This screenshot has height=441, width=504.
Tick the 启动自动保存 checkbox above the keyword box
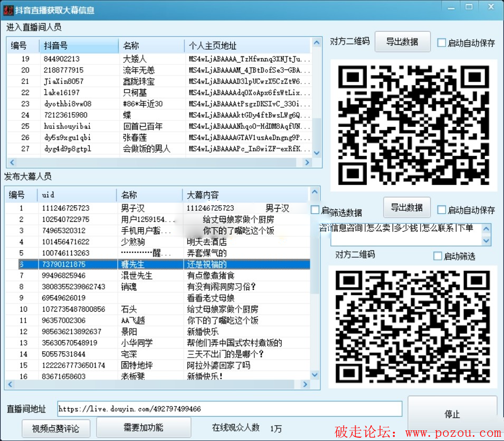[442, 210]
